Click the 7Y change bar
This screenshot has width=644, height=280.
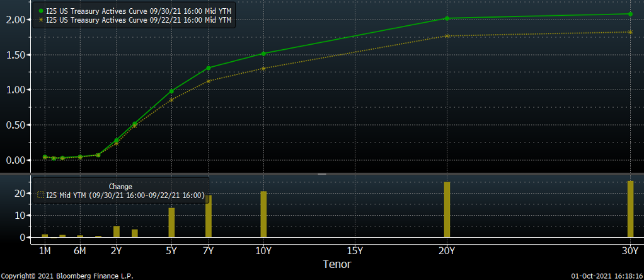(x=208, y=216)
